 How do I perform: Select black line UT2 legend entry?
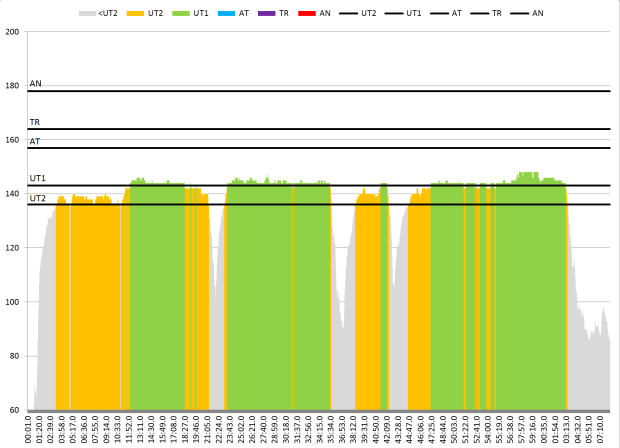(x=357, y=13)
